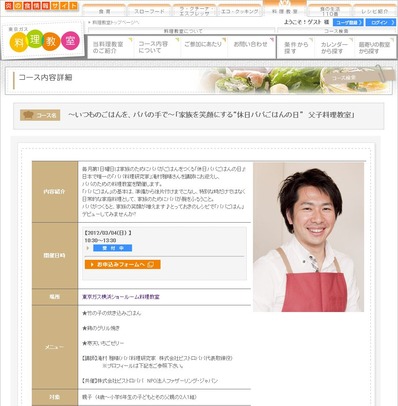Click menu item 竹の子の炊き込みごはん
The width and height of the screenshot is (398, 406).
point(112,313)
